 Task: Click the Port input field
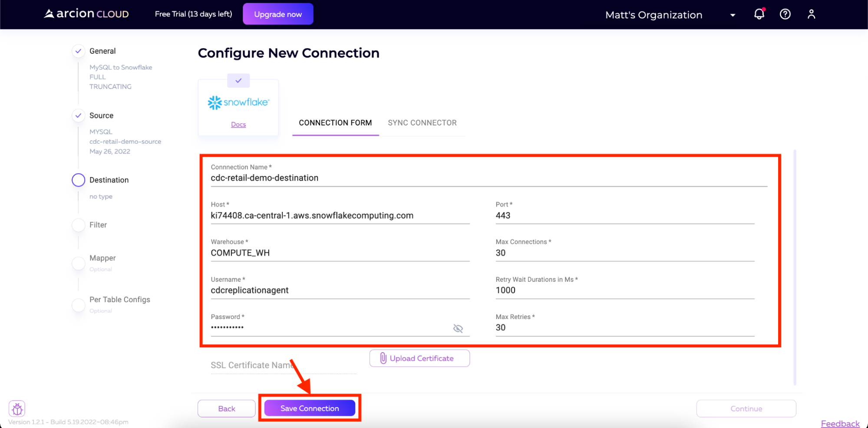tap(625, 216)
